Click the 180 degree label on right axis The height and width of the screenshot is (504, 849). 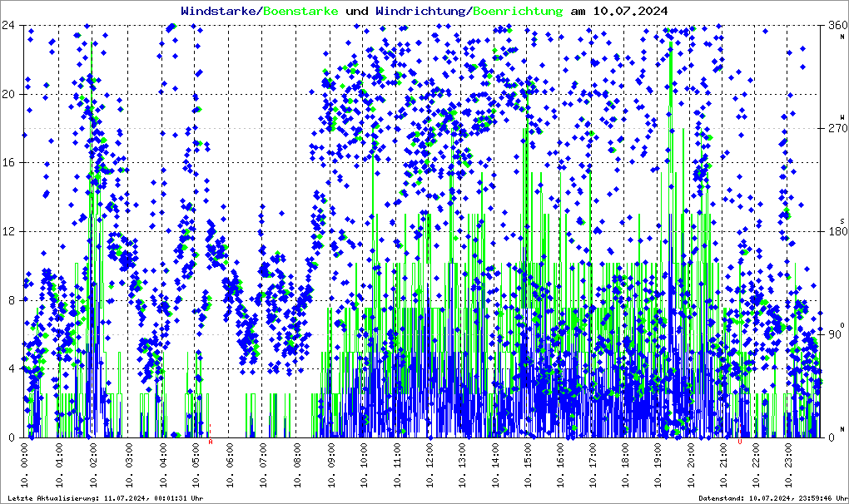tap(837, 231)
